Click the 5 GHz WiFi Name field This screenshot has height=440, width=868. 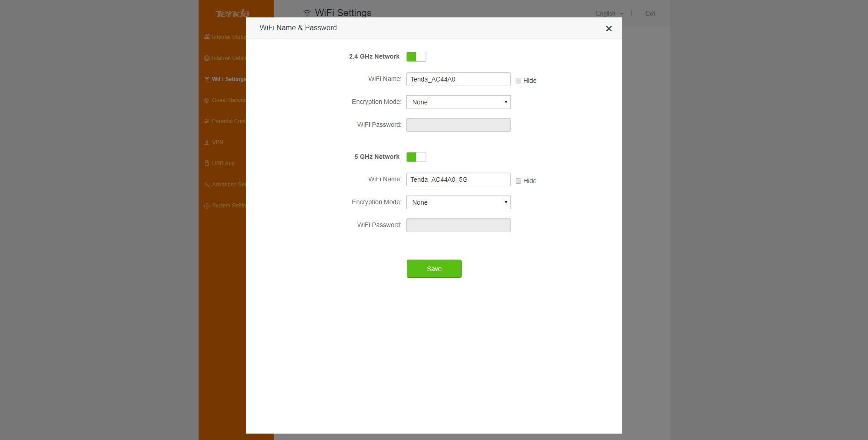point(458,179)
